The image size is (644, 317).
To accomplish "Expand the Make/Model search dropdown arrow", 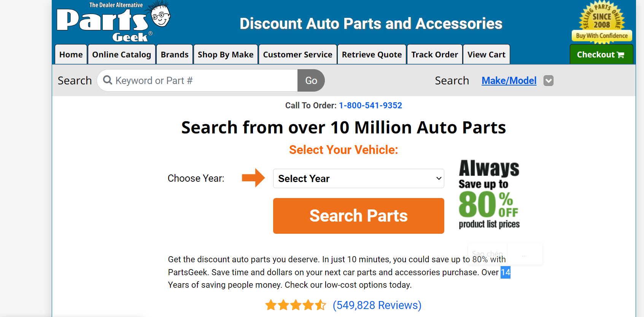I will click(549, 81).
